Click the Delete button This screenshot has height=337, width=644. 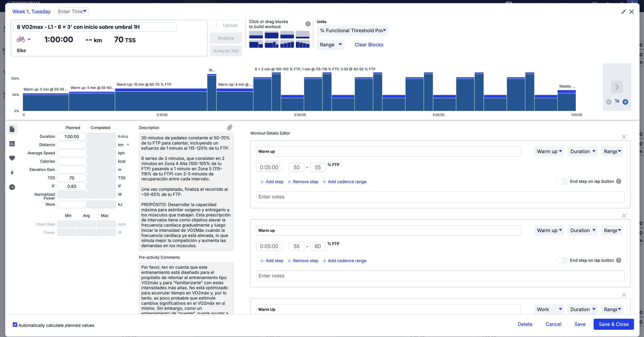pos(525,324)
